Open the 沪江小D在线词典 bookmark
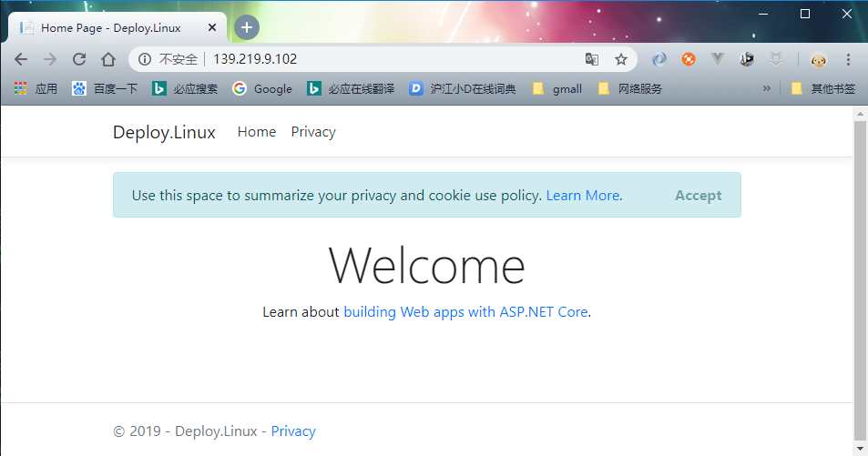Screen dimensions: 868x456 462,88
